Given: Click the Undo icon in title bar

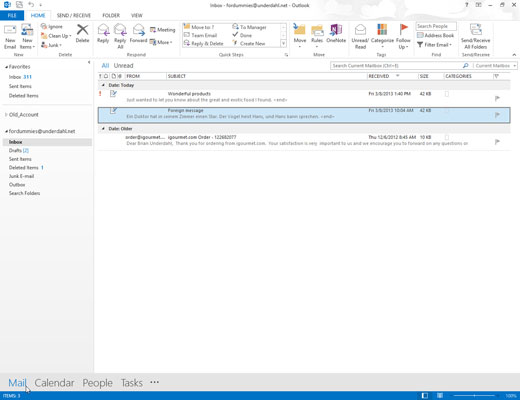Looking at the screenshot, I should (x=31, y=5).
